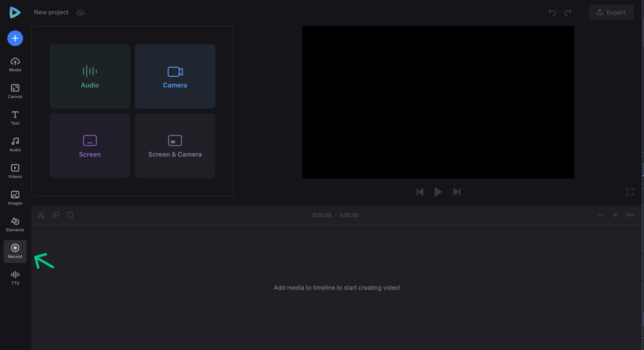Open the TTS sidebar panel
The image size is (644, 350).
pyautogui.click(x=15, y=278)
